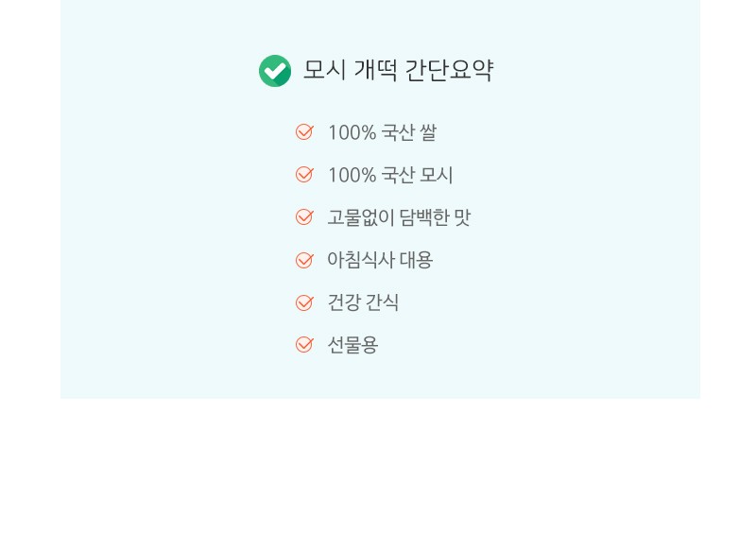Screen dimensions: 756x534
Task: Select the word 고물없이
Action: (x=361, y=217)
